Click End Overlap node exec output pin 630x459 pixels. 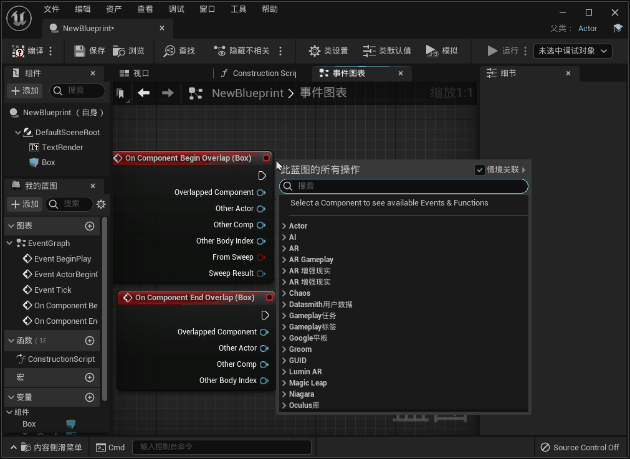tap(265, 316)
